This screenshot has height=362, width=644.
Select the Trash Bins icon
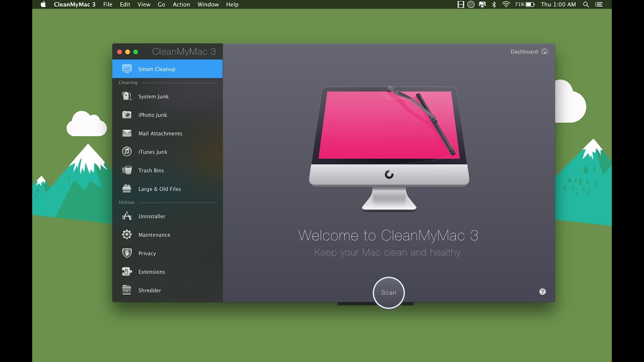(127, 170)
